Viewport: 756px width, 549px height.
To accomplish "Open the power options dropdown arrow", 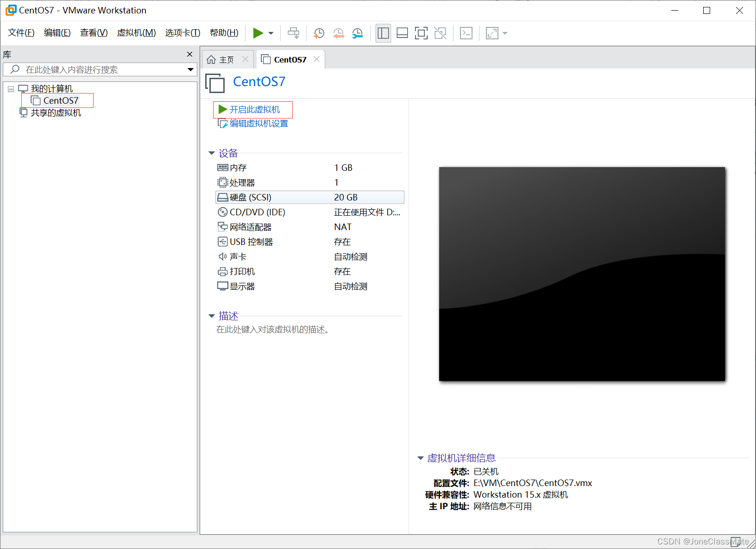I will pos(271,33).
